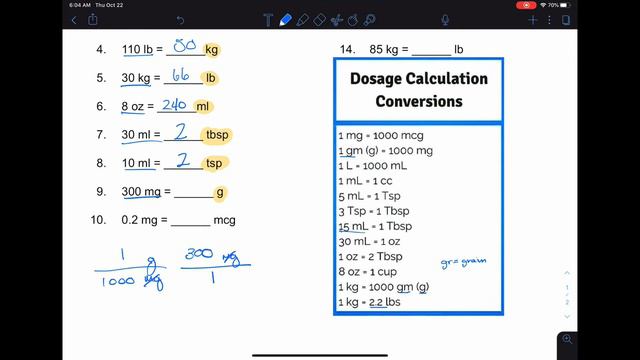
Task: Tap the "8 oz = 1 cup" line
Action: click(x=367, y=271)
